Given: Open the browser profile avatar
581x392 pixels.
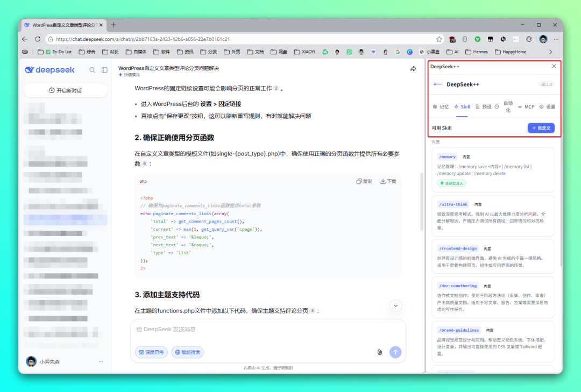Looking at the screenshot, I should point(543,39).
